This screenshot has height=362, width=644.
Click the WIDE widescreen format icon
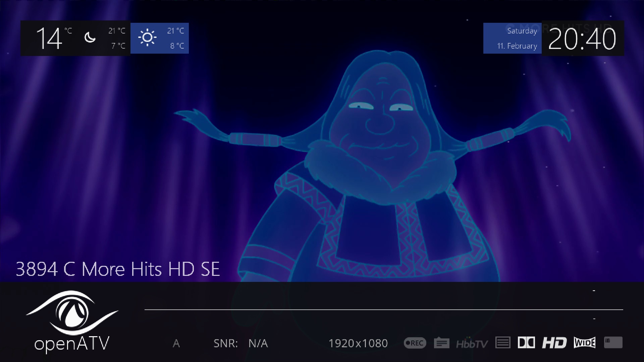585,343
